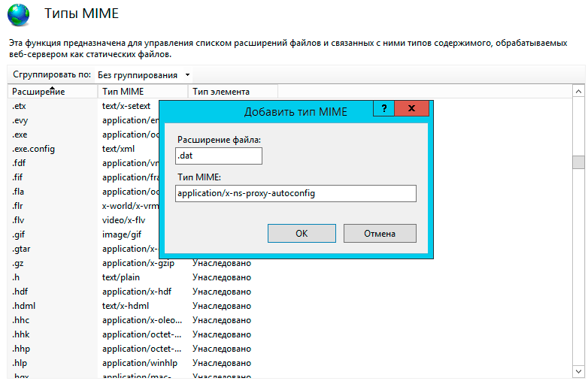The image size is (588, 381).
Task: Sort by Тип MIME column header
Action: (x=143, y=92)
